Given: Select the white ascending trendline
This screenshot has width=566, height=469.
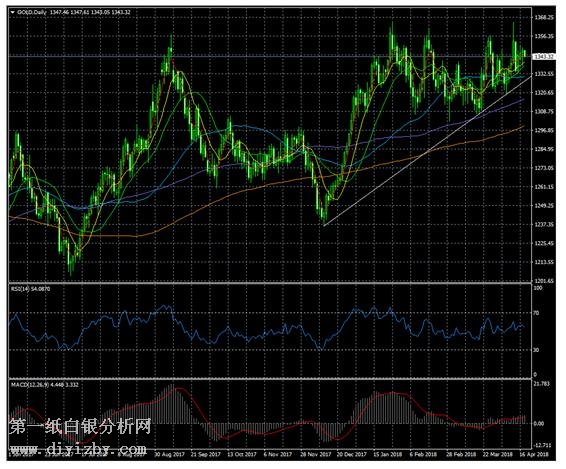Looking at the screenshot, I should point(428,151).
